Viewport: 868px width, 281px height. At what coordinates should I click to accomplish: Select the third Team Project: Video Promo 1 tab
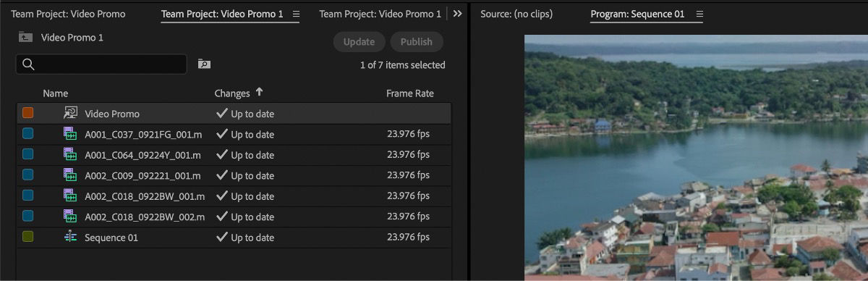(380, 14)
